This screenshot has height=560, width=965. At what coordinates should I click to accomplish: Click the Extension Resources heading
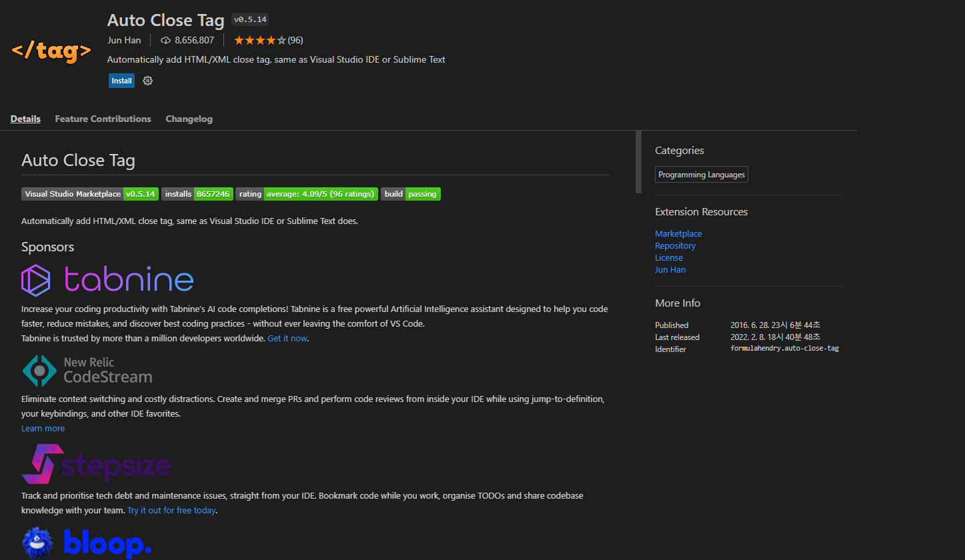(x=702, y=212)
